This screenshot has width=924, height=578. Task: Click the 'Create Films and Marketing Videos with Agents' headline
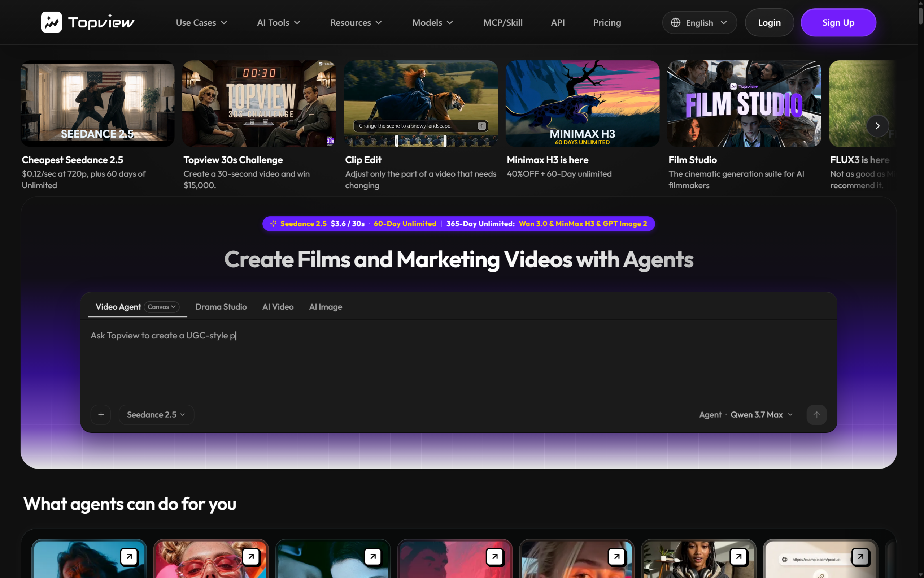(x=458, y=260)
